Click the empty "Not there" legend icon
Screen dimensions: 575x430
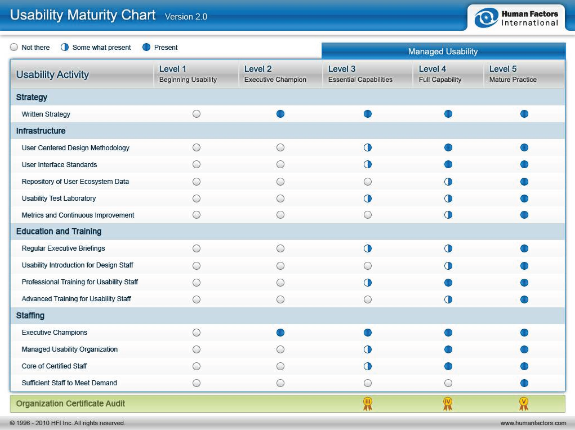point(14,47)
